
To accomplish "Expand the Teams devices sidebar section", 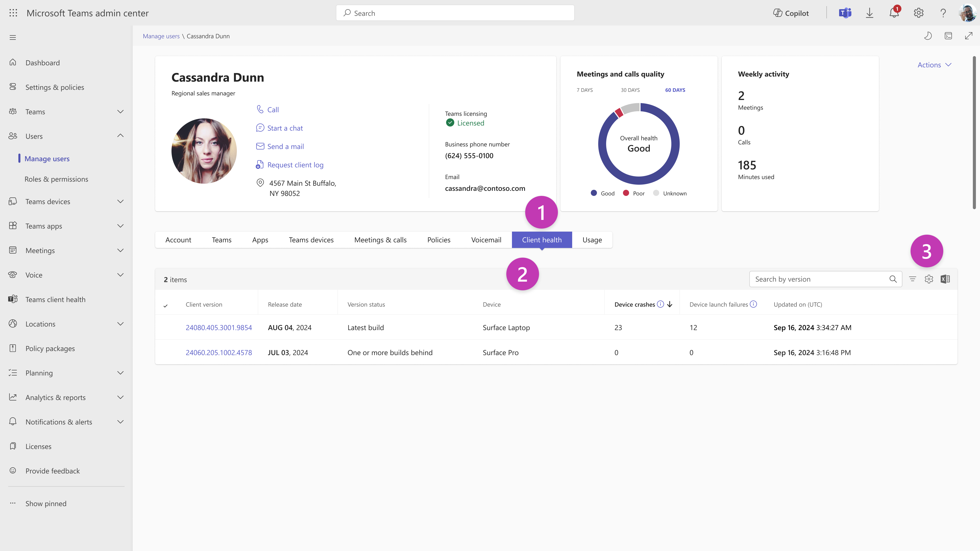I will (x=121, y=201).
